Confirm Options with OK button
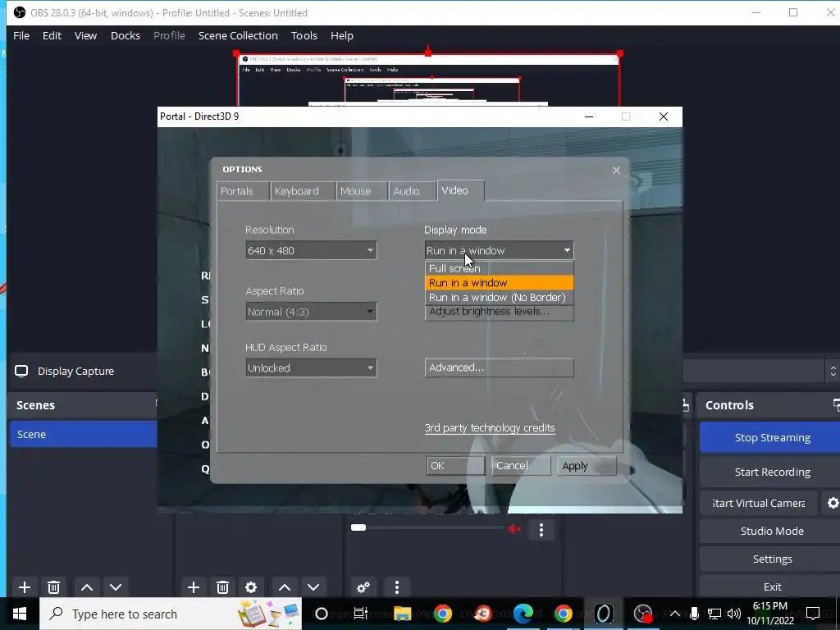Viewport: 840px width, 630px height. pos(455,466)
